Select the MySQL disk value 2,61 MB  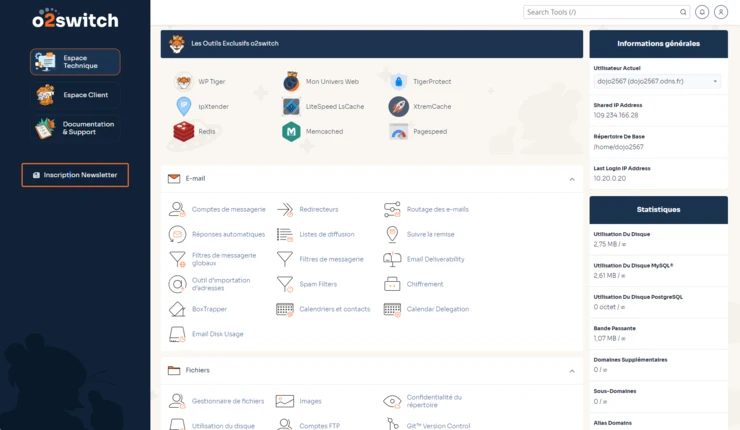coord(605,276)
